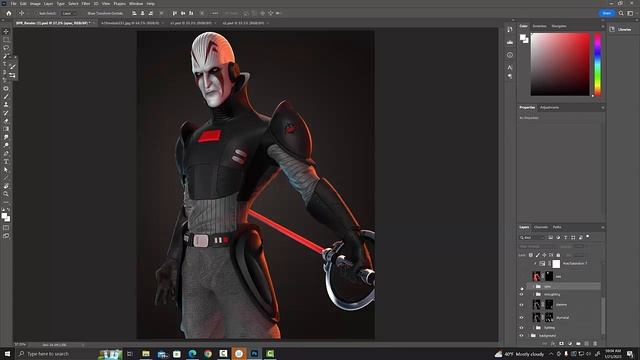Select the Brush tool
Screen dimensions: 640x360
[x=6, y=97]
